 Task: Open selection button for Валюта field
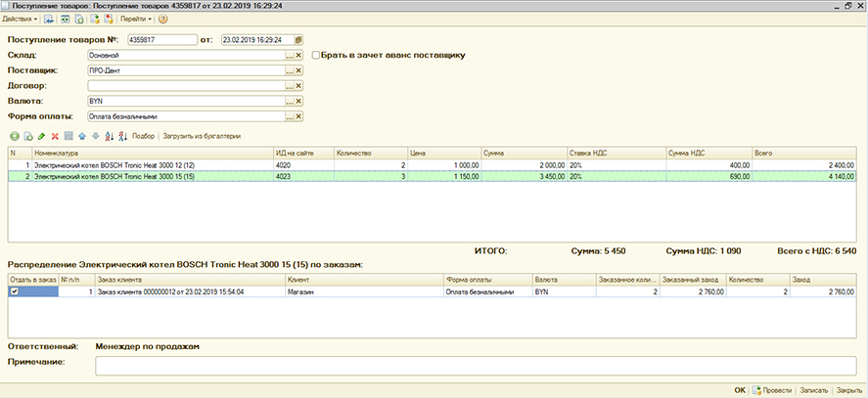[x=289, y=102]
